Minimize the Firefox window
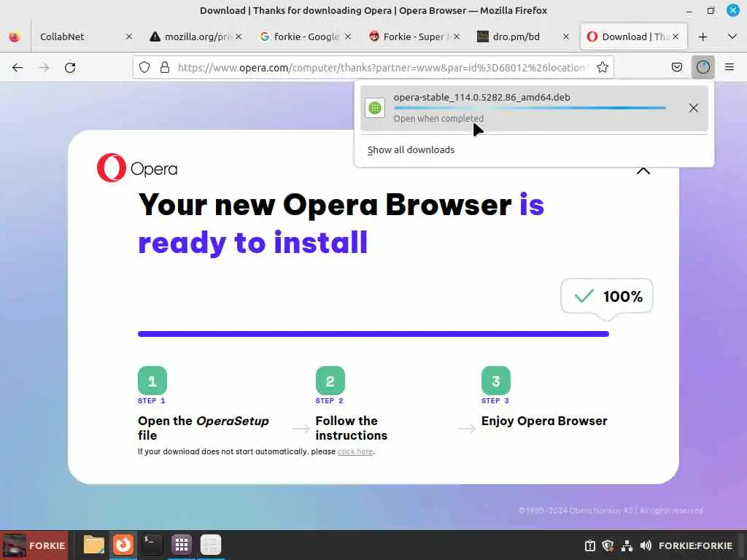This screenshot has width=747, height=560. pos(689,10)
